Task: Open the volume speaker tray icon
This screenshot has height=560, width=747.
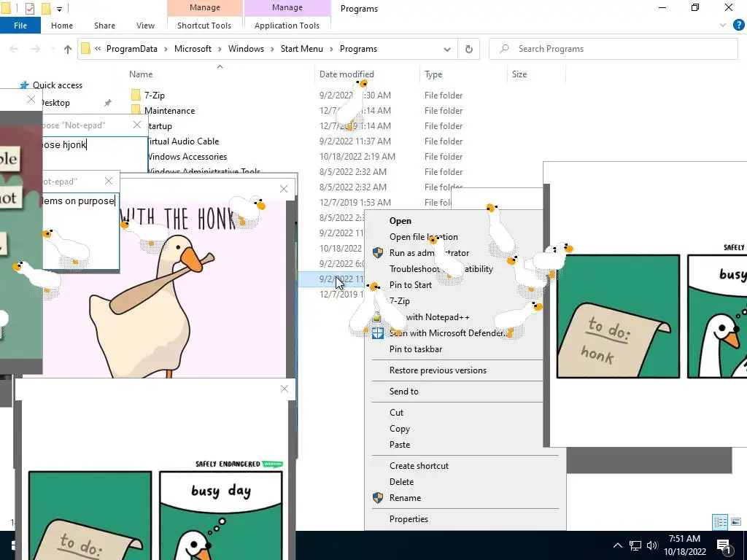Action: tap(652, 545)
